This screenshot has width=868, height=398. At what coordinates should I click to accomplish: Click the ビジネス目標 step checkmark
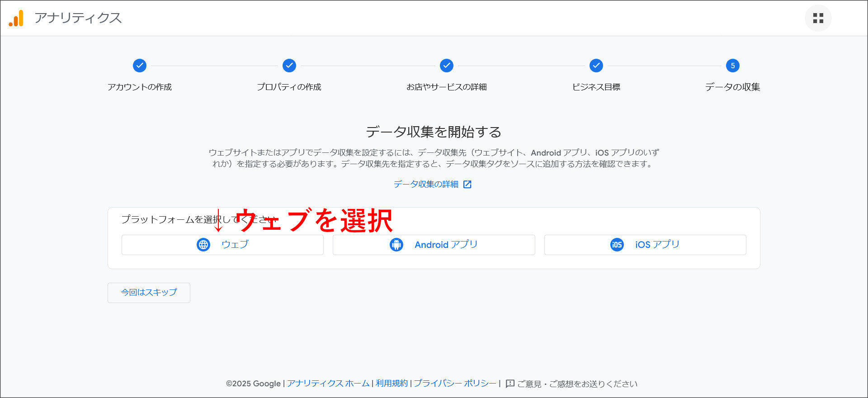(x=596, y=66)
